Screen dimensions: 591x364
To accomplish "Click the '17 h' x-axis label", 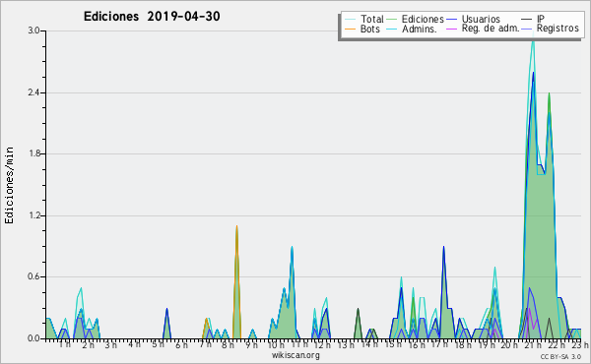I will [x=439, y=344].
